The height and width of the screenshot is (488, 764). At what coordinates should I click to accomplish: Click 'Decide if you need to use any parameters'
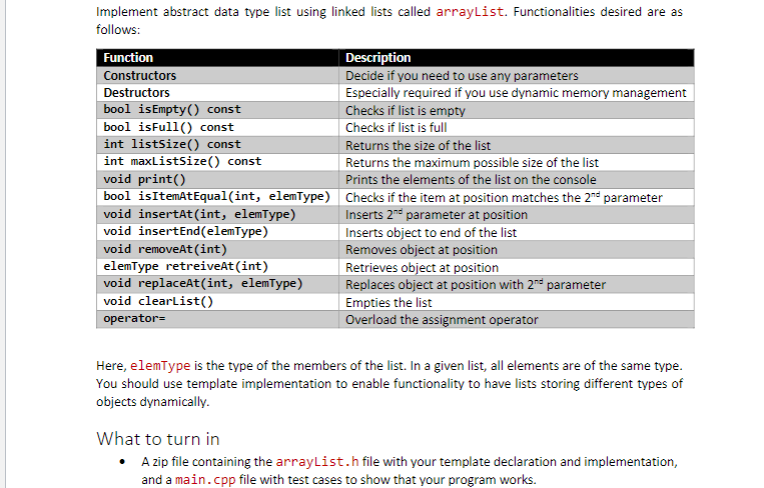click(x=462, y=75)
